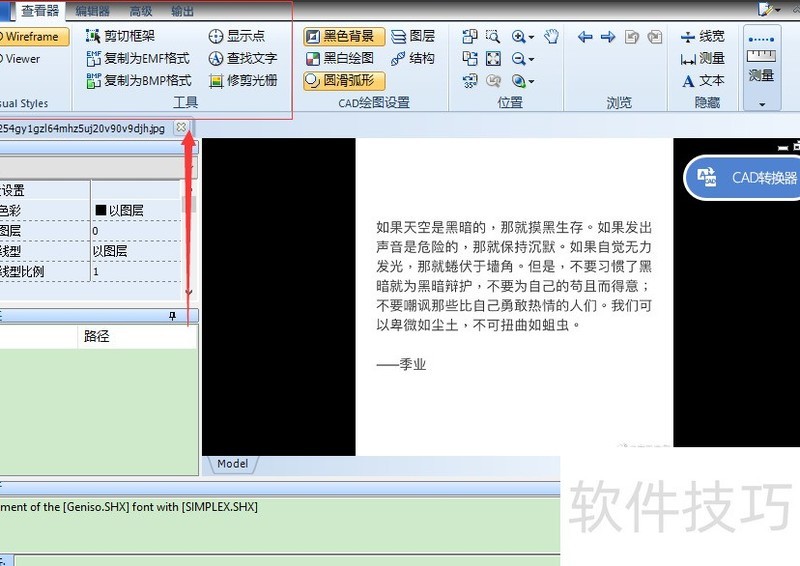Switch to the 输出 ribbon tab
The image size is (800, 566).
point(183,11)
